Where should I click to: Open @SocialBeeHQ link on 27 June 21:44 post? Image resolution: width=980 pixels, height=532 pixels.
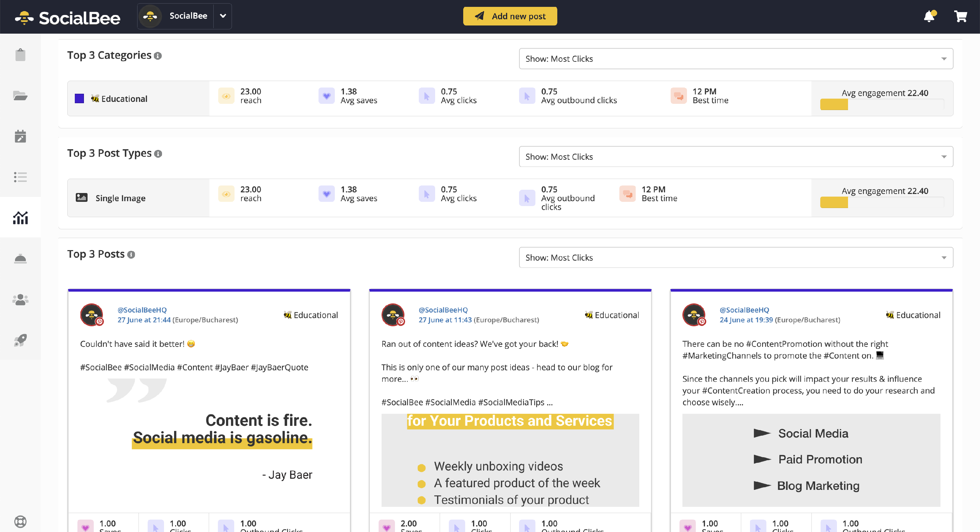(142, 310)
